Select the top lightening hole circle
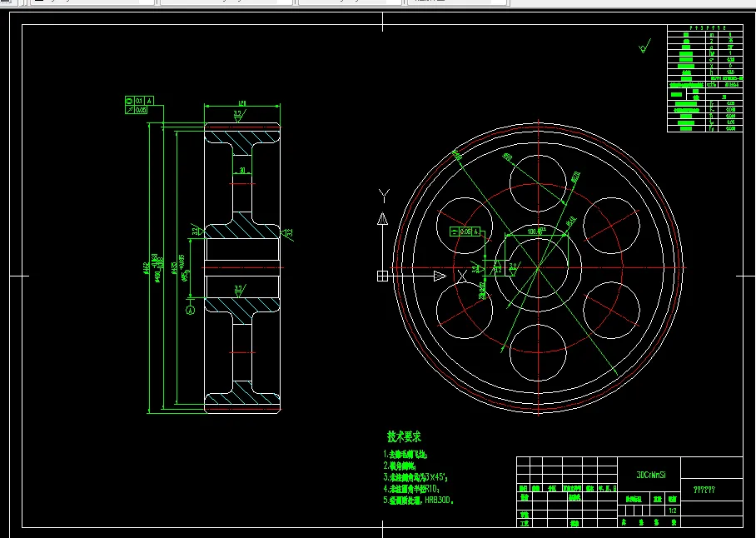Viewport: 756px width, 538px height. tap(538, 183)
